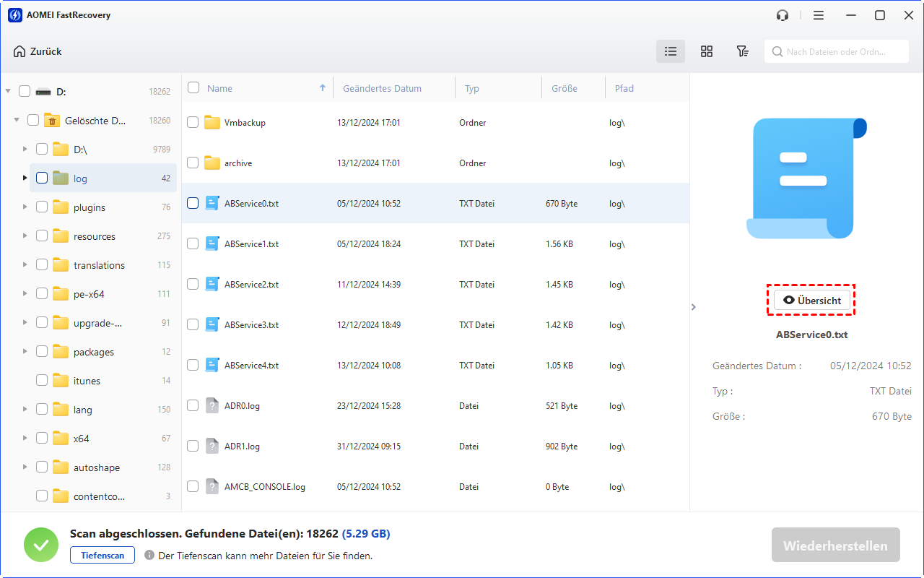924x578 pixels.
Task: Collapse the preview panel using side arrow
Action: (694, 307)
